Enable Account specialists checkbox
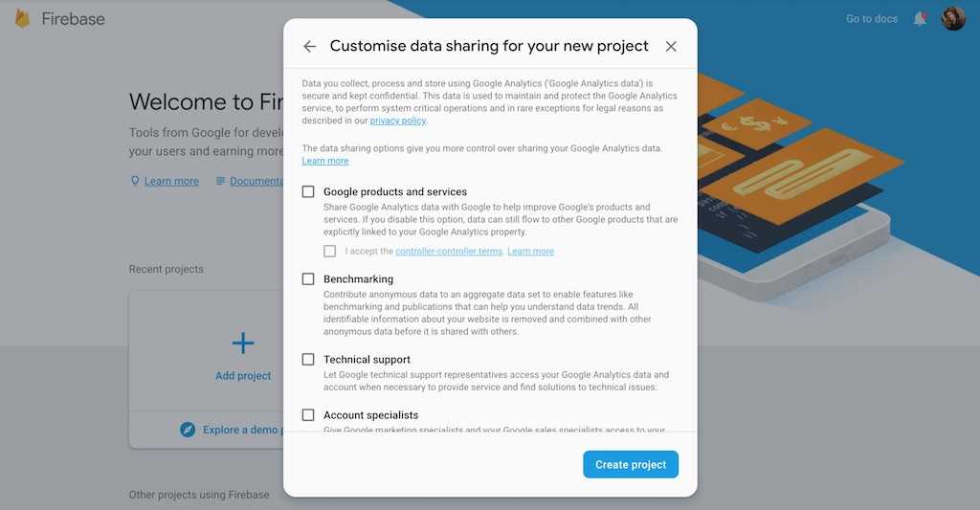 point(308,415)
